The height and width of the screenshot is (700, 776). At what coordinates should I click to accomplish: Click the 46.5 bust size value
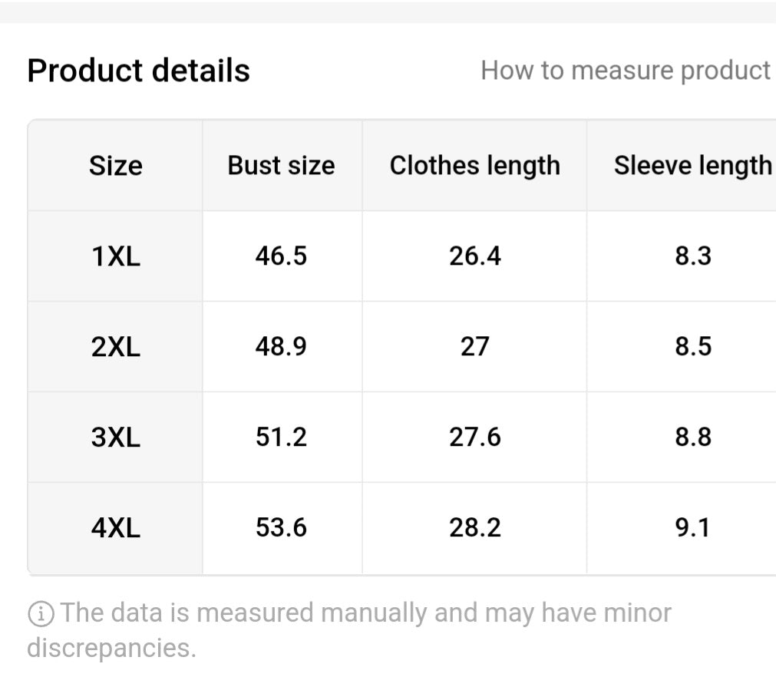click(281, 256)
